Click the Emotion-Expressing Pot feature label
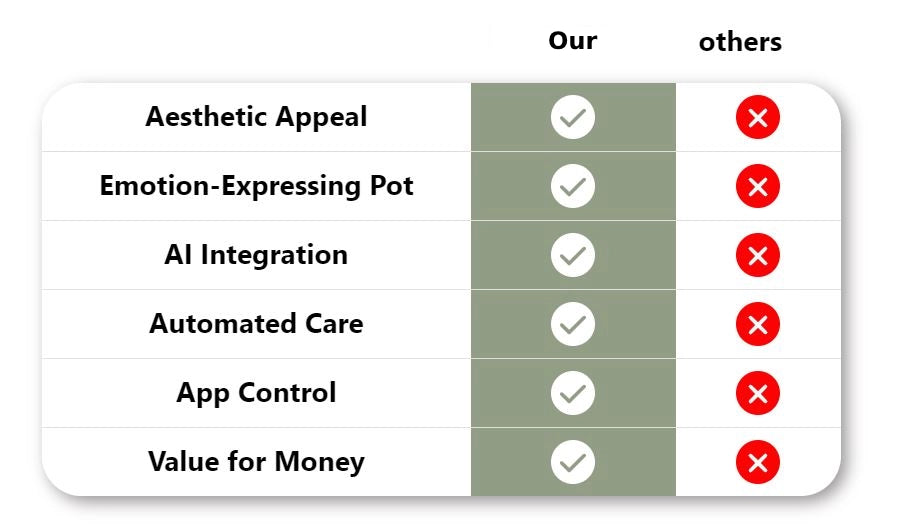This screenshot has width=902, height=531. 256,186
